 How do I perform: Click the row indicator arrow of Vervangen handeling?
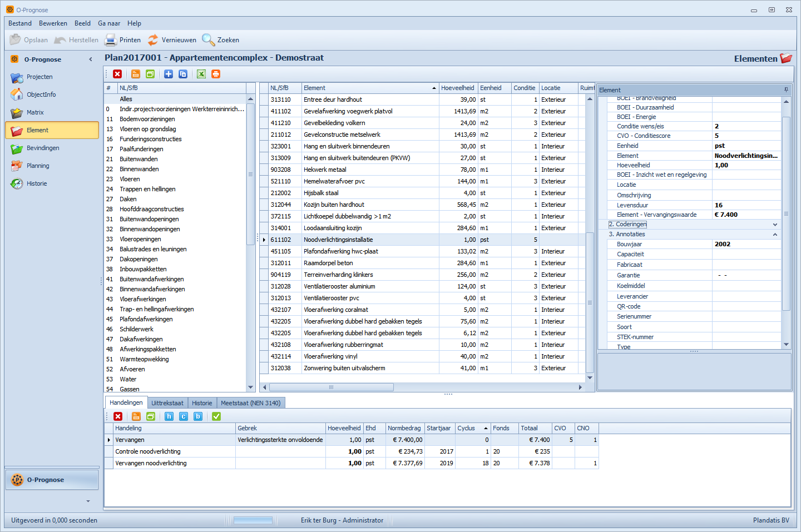[108, 440]
